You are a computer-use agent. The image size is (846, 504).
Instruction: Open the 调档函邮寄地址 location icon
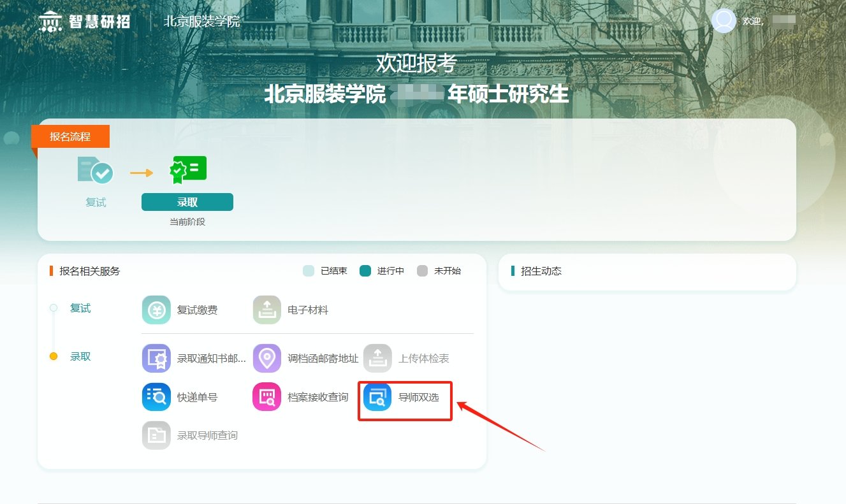(x=267, y=359)
